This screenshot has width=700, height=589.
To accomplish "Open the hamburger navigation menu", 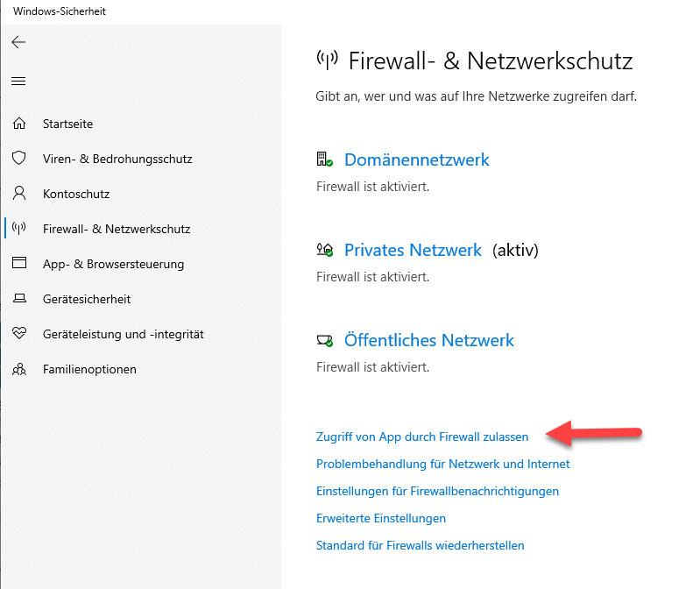I will click(18, 82).
